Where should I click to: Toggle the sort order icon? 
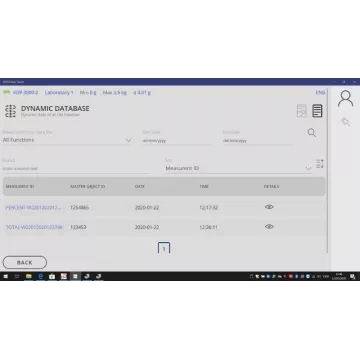coord(320,164)
